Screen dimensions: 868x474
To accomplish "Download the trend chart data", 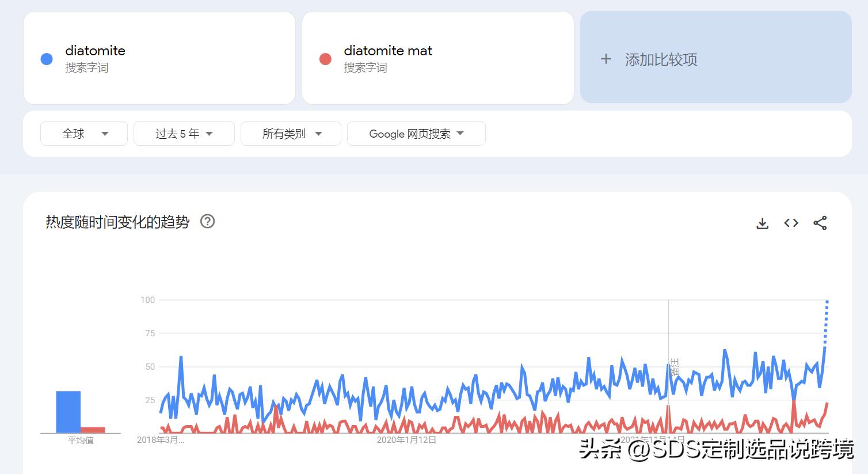I will 762,223.
